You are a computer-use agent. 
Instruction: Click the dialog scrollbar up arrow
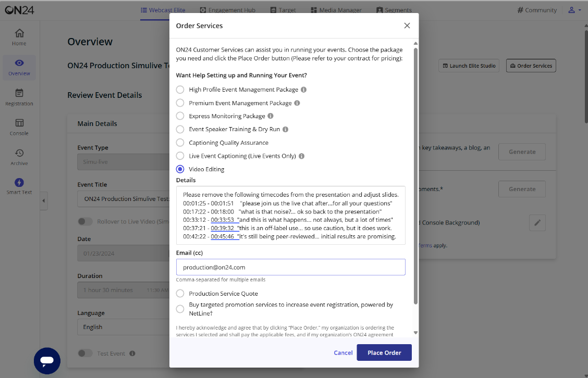(415, 43)
